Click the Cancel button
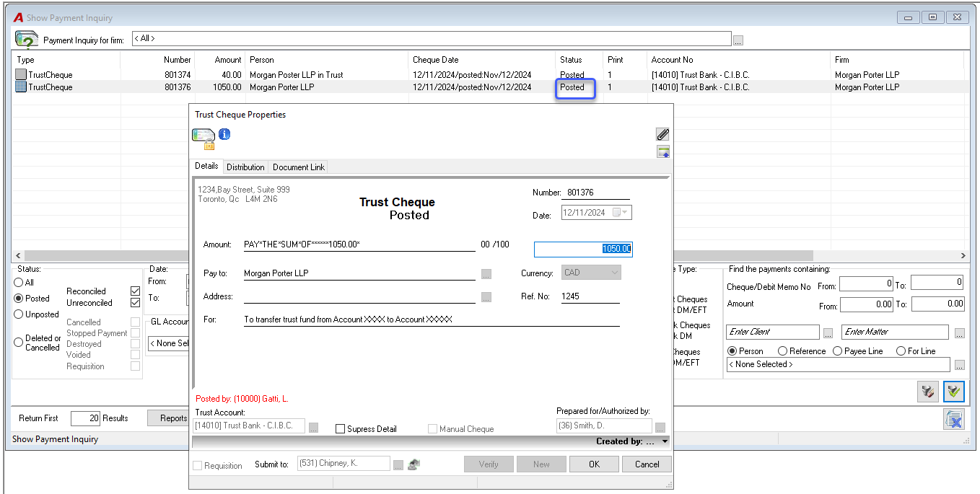 (x=647, y=464)
